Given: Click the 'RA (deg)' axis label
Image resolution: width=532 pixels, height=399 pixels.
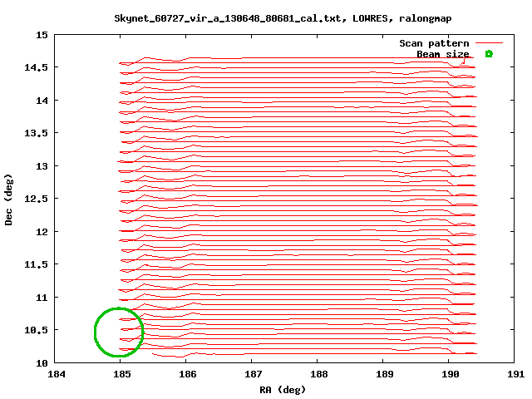Looking at the screenshot, I should coord(283,390).
